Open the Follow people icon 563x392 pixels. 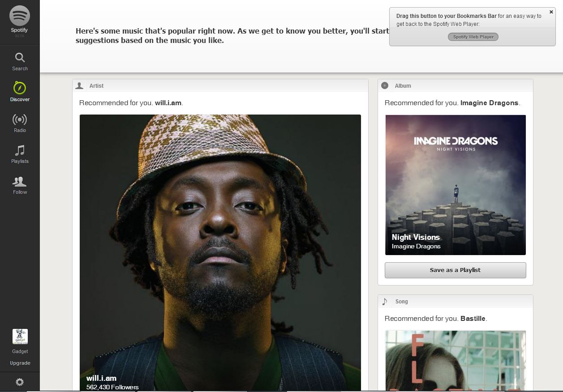(20, 181)
